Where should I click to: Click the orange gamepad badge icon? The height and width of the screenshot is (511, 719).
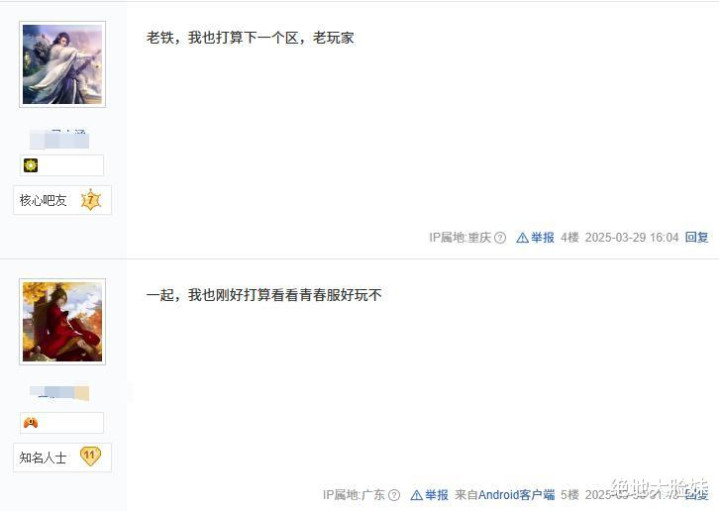31,422
